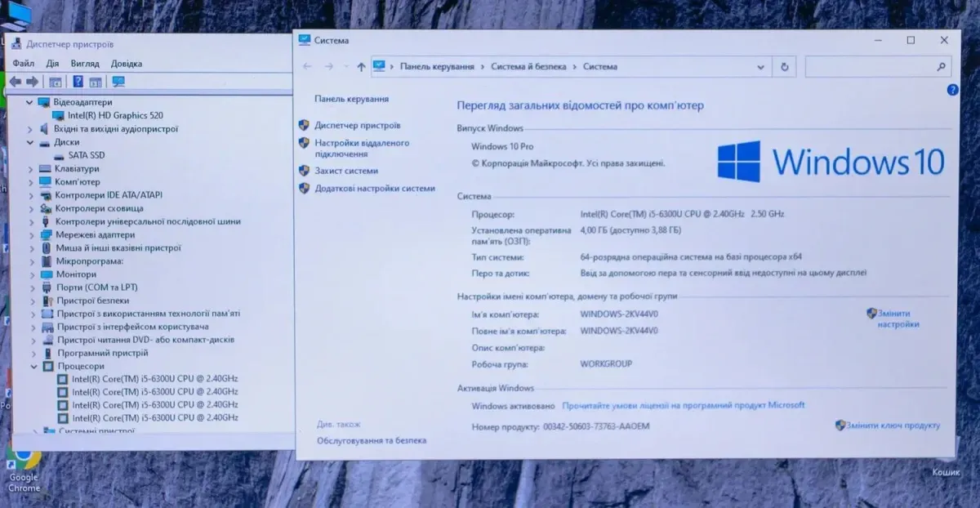980x508 pixels.
Task: Click the back arrow in Device Manager toolbar
Action: point(15,82)
